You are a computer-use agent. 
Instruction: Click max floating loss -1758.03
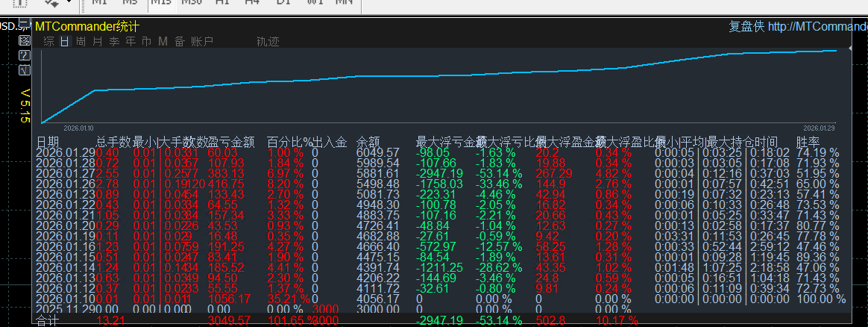(439, 184)
